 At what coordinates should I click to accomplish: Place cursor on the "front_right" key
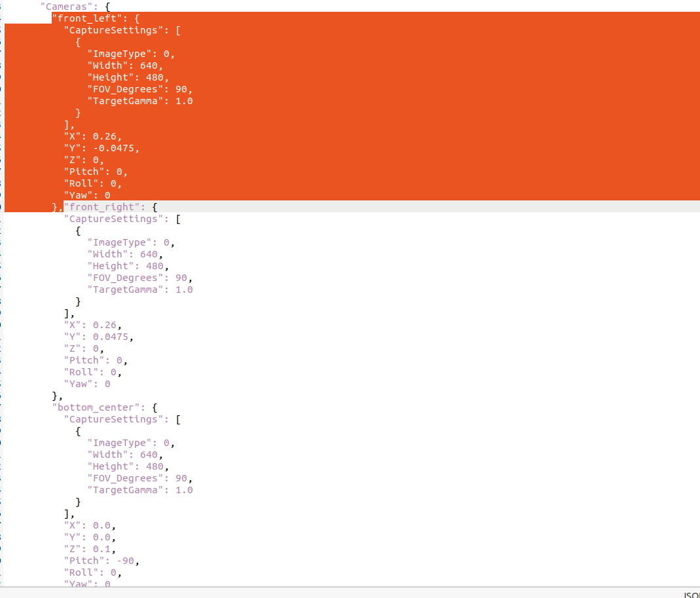point(105,207)
